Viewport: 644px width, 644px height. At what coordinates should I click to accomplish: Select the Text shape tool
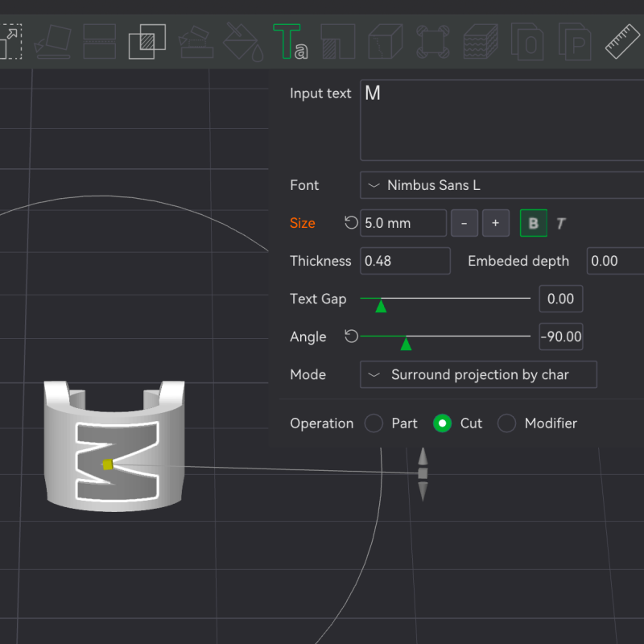289,41
